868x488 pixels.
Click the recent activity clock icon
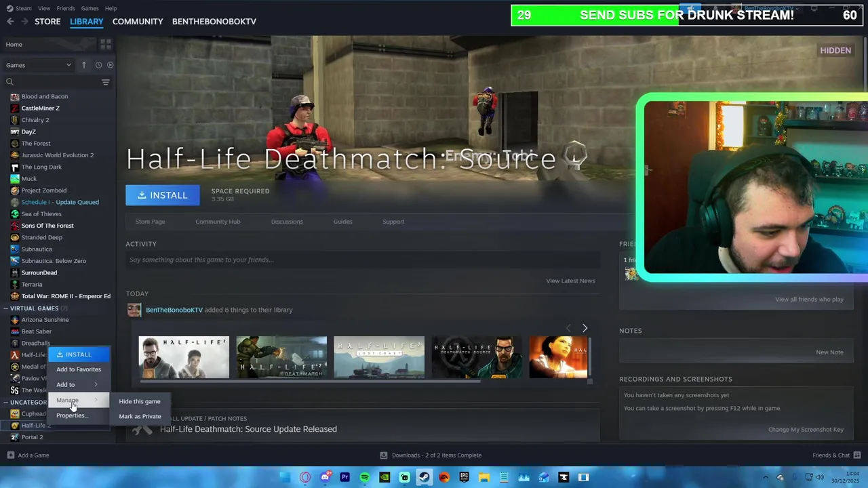click(98, 65)
